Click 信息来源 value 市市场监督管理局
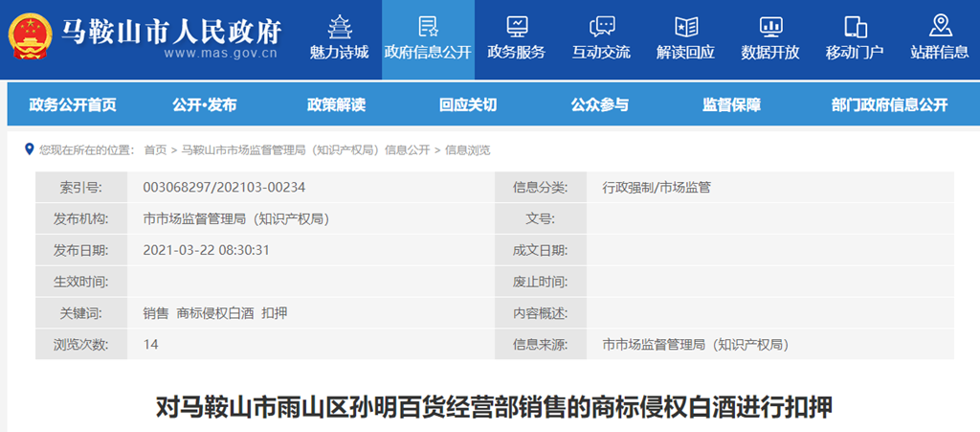Screen dimensions: 980x432 click(696, 345)
